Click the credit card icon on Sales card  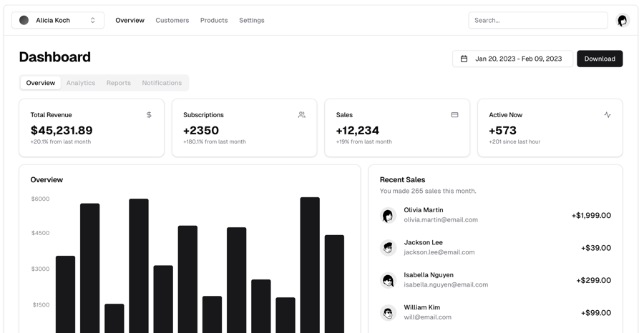point(454,115)
